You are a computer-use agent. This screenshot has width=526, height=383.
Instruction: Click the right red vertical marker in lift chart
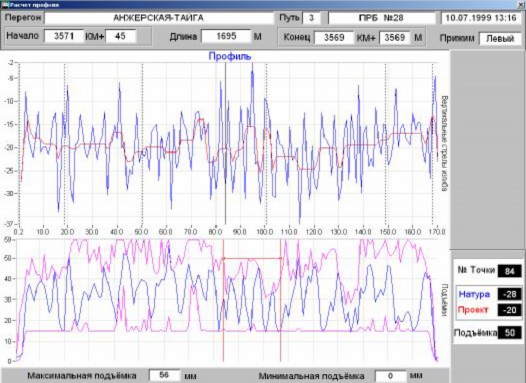click(x=280, y=300)
